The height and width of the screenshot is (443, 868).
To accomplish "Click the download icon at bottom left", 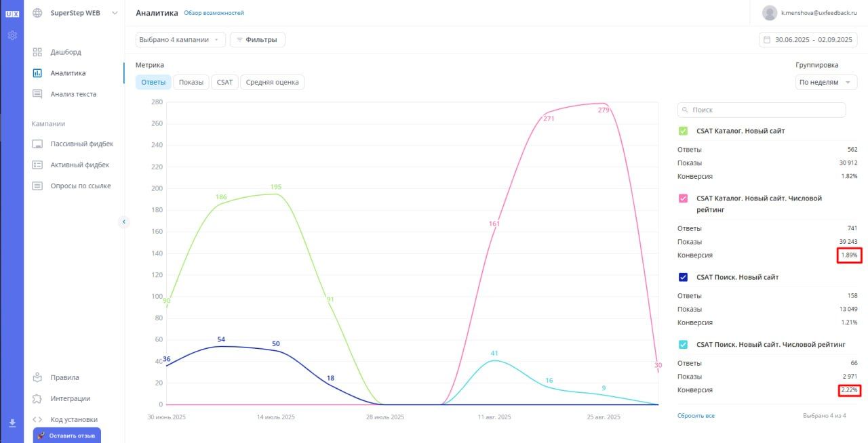I will 12,423.
